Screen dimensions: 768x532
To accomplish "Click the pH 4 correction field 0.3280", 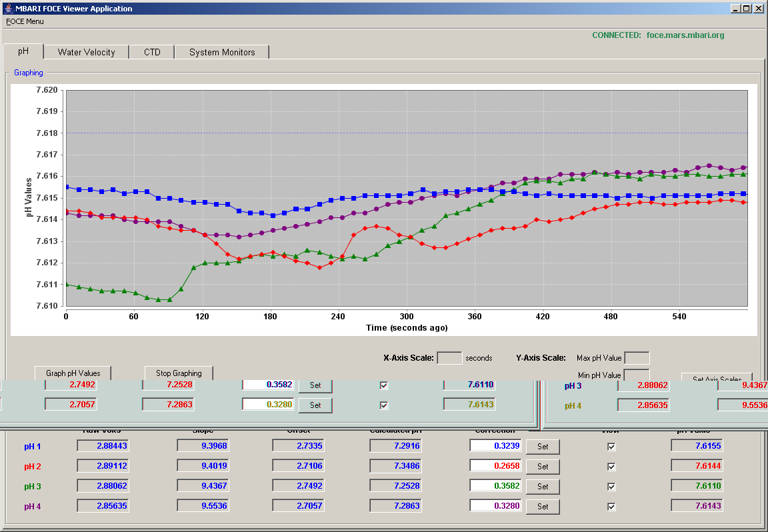I will click(x=496, y=506).
